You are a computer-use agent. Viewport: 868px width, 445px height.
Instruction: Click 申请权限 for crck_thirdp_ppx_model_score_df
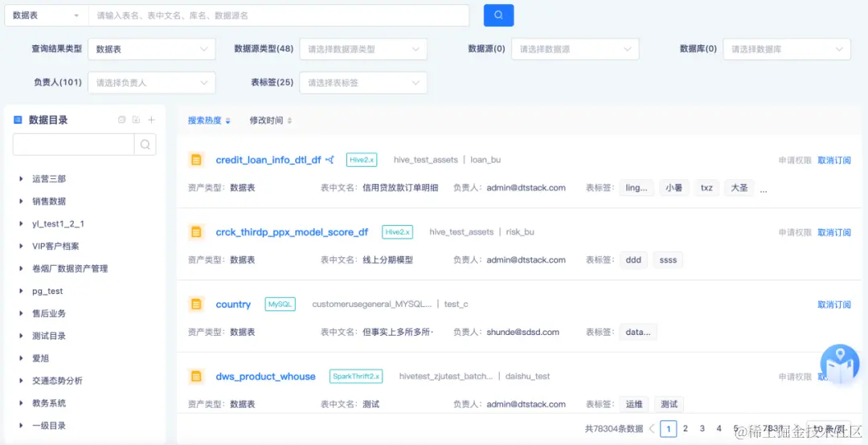[795, 232]
